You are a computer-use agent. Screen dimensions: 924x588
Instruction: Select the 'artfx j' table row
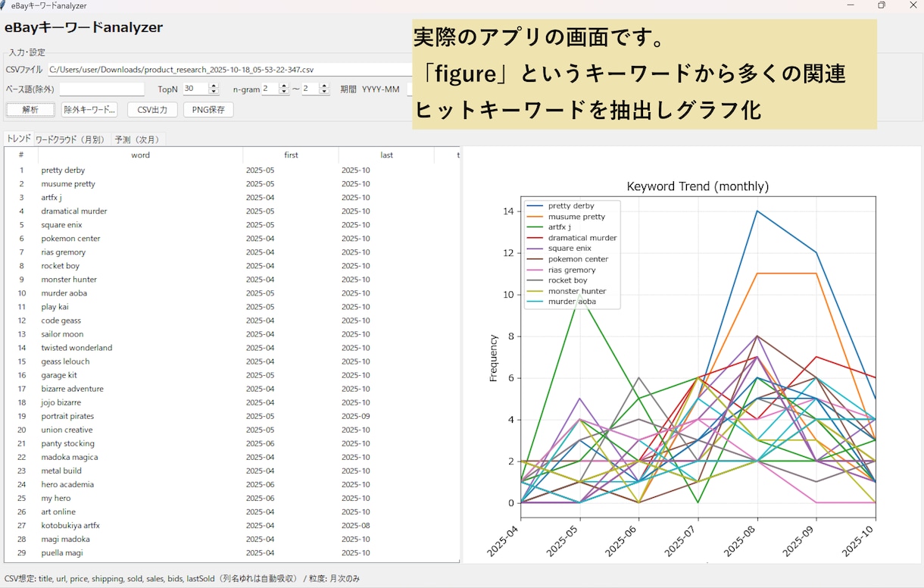tap(232, 198)
